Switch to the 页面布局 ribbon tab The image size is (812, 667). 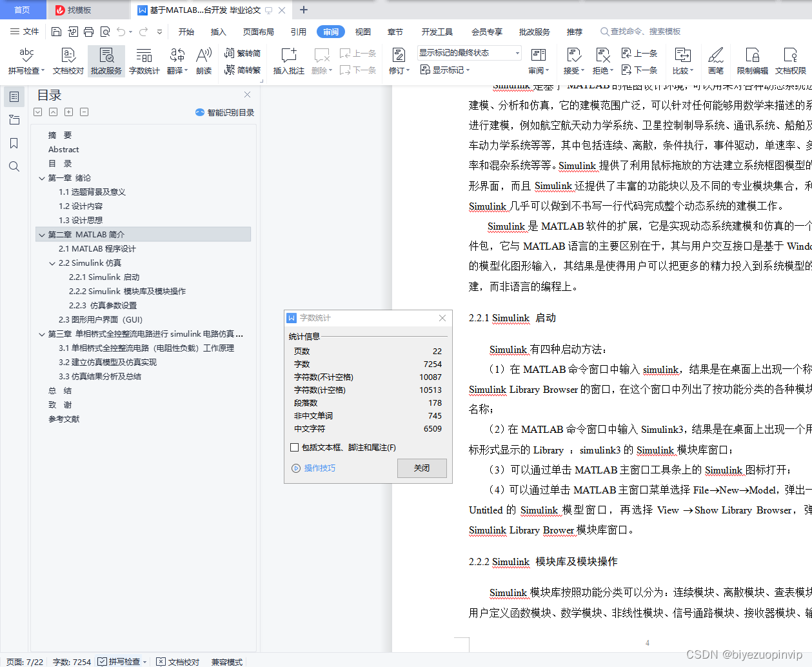tap(258, 31)
